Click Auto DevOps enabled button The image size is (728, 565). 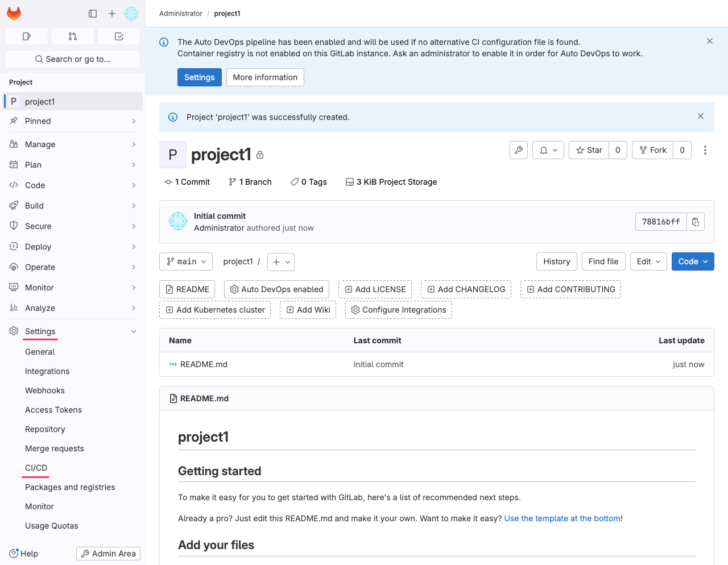click(276, 289)
